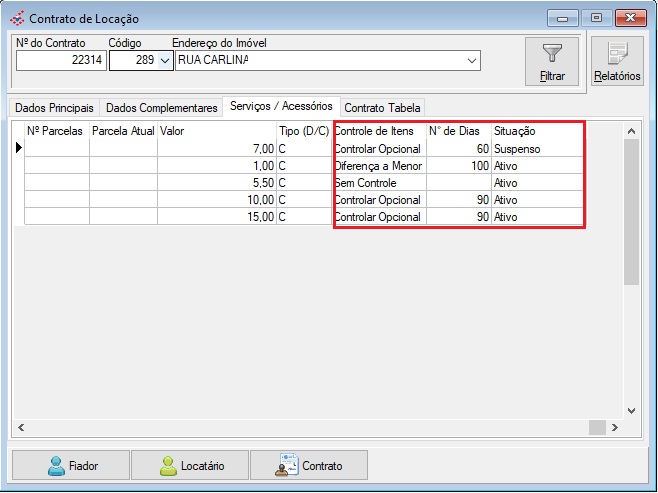658x493 pixels.
Task: Click the Nº do Contrato input field
Action: tap(61, 61)
